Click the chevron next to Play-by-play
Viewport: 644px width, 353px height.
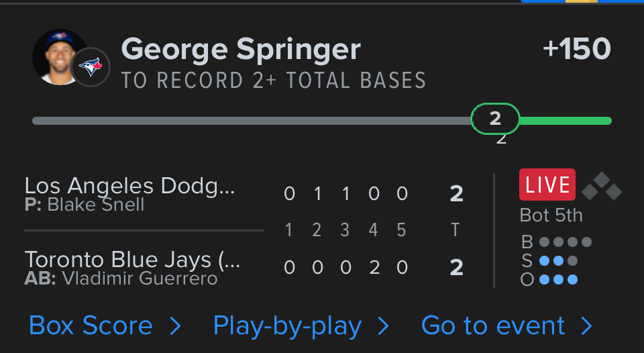tap(383, 326)
